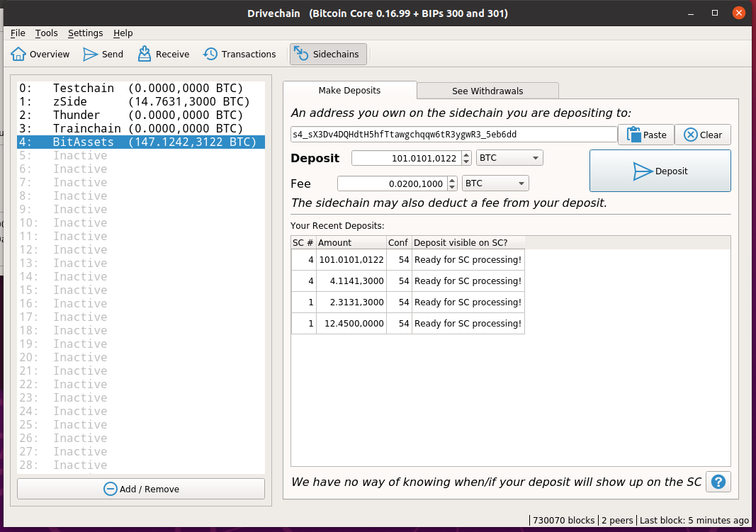
Task: Click the Add / Remove button
Action: coord(140,489)
